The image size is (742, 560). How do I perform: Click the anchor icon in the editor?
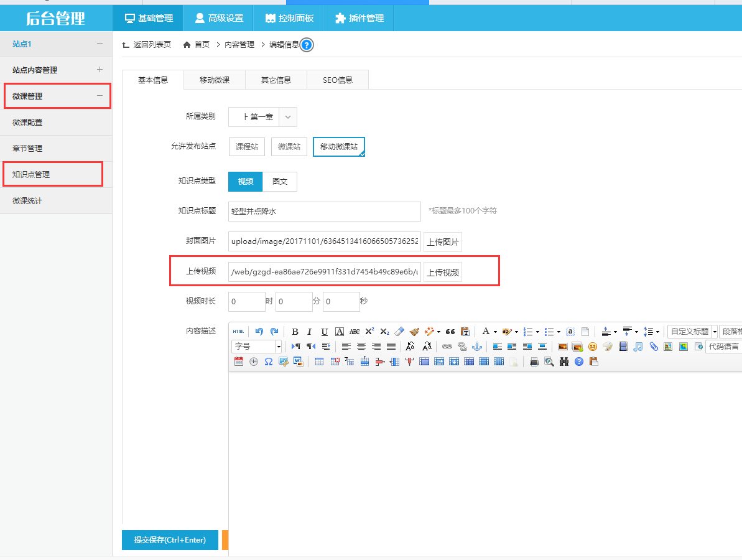tap(477, 347)
